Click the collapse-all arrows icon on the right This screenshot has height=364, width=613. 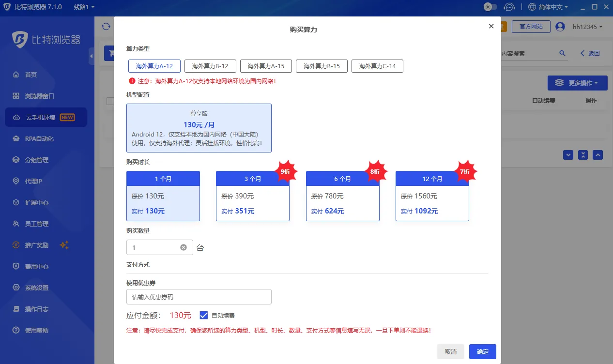coord(582,155)
